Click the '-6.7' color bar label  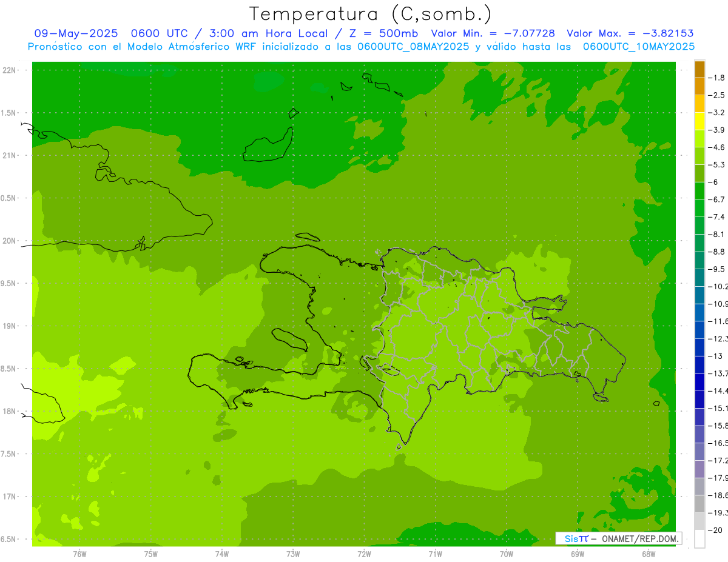click(x=717, y=199)
